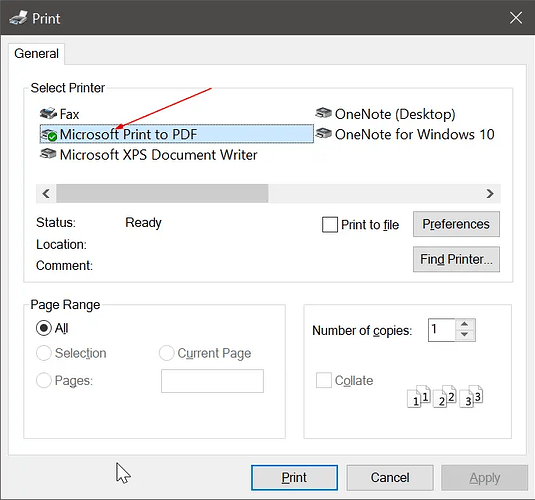This screenshot has width=535, height=500.
Task: Choose the Pages radio button
Action: [x=44, y=380]
